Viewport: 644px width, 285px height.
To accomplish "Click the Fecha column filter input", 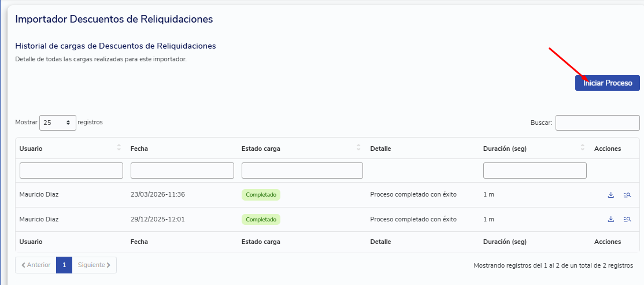I will pyautogui.click(x=182, y=171).
